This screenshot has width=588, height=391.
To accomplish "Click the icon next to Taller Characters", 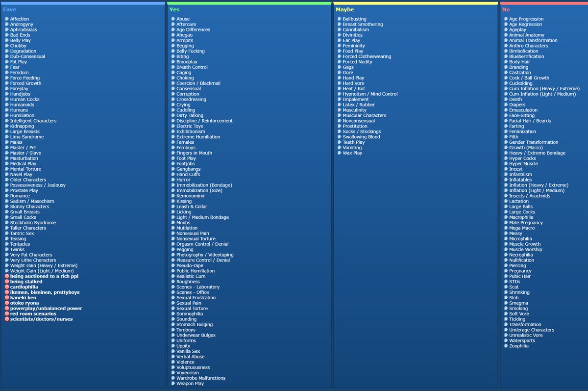I will (7, 228).
